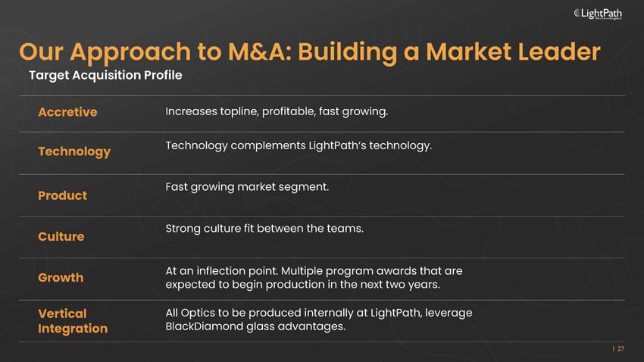Screen dimensions: 644x362
Task: Click the "Accretive" row label
Action: pos(67,112)
